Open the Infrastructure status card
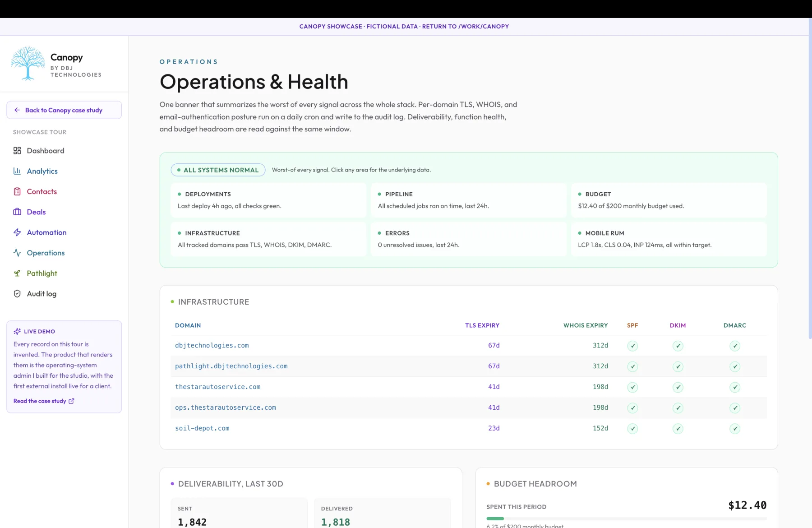Image resolution: width=812 pixels, height=528 pixels. [x=268, y=239]
